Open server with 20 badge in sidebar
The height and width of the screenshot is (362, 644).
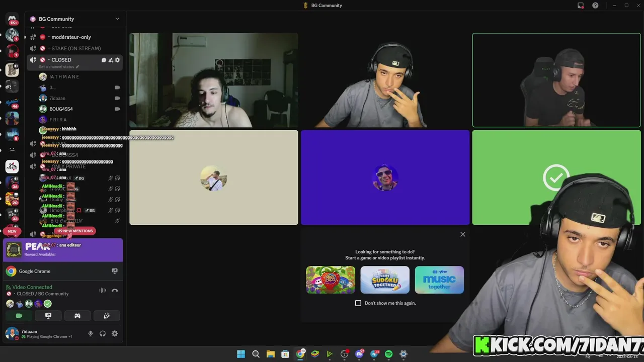tap(12, 199)
